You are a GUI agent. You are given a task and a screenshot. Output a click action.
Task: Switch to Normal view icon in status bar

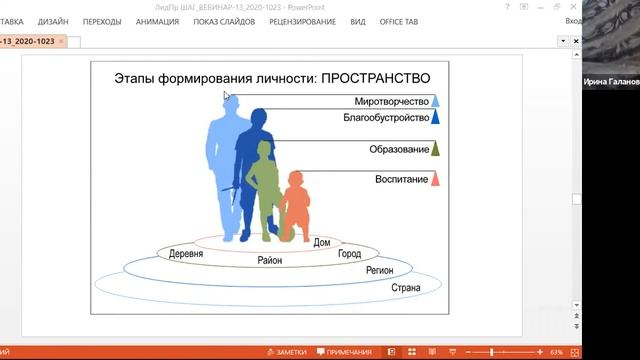pos(391,352)
